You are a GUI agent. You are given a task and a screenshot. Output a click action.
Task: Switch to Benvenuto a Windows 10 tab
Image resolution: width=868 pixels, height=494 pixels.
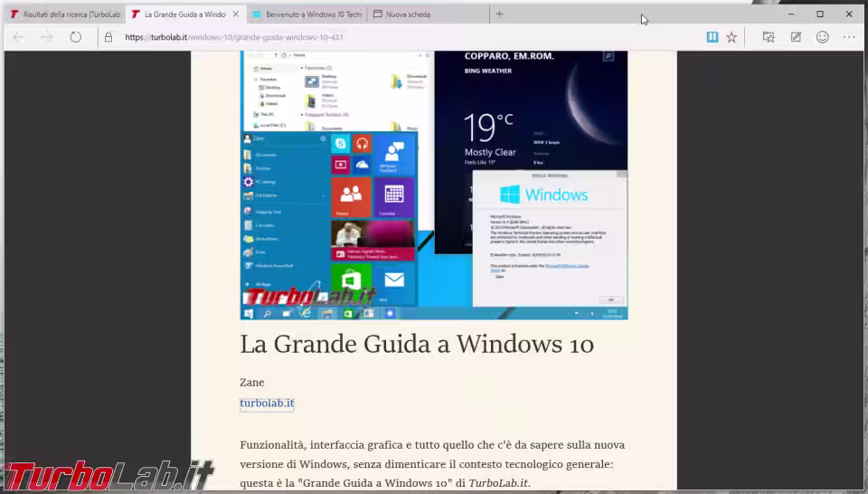307,14
